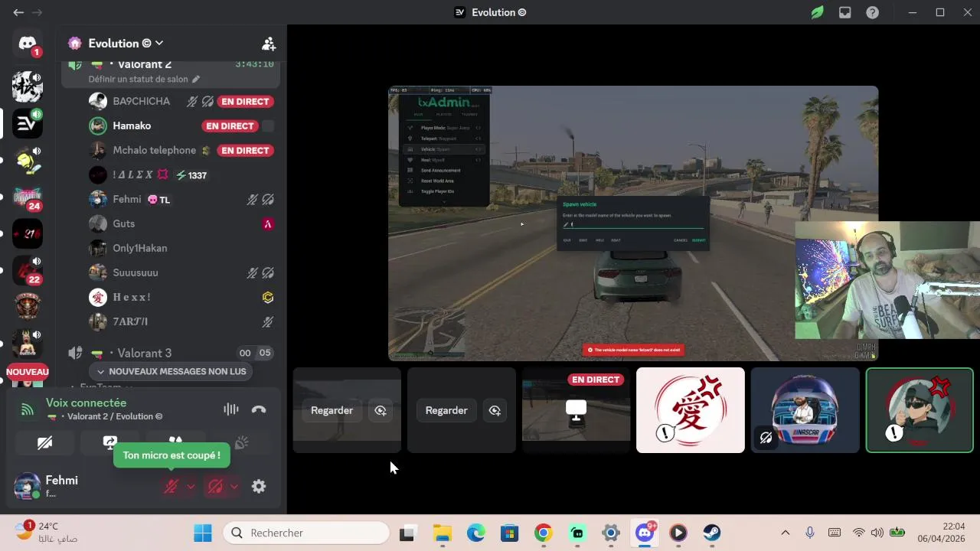
Task: Select user Only1Hakan in the voice list
Action: pyautogui.click(x=139, y=248)
